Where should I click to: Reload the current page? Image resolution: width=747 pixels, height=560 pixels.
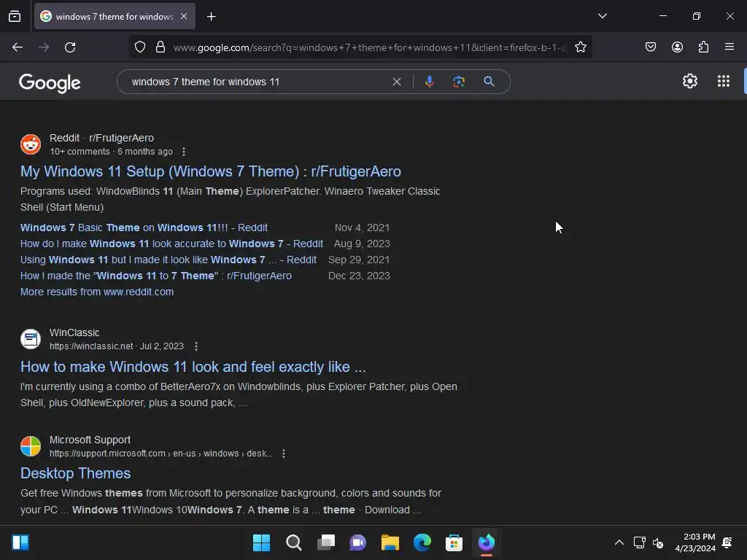click(70, 47)
